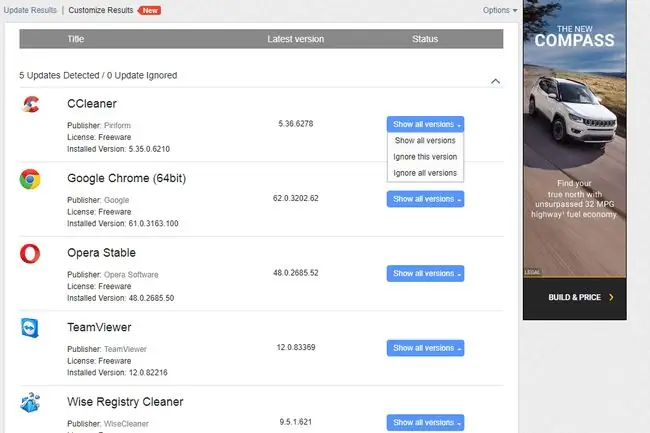This screenshot has height=433, width=650.
Task: Open the Update Results link
Action: click(x=30, y=10)
